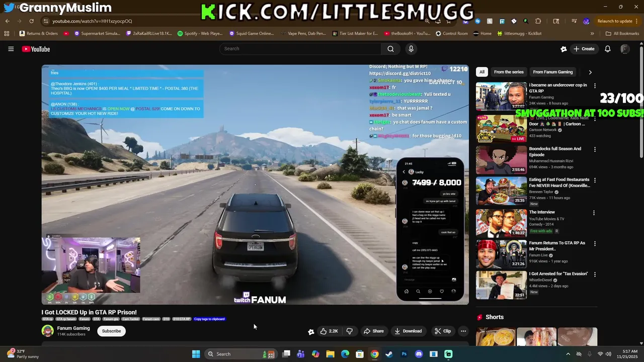Click the sparkle icon left of Create

click(563, 49)
